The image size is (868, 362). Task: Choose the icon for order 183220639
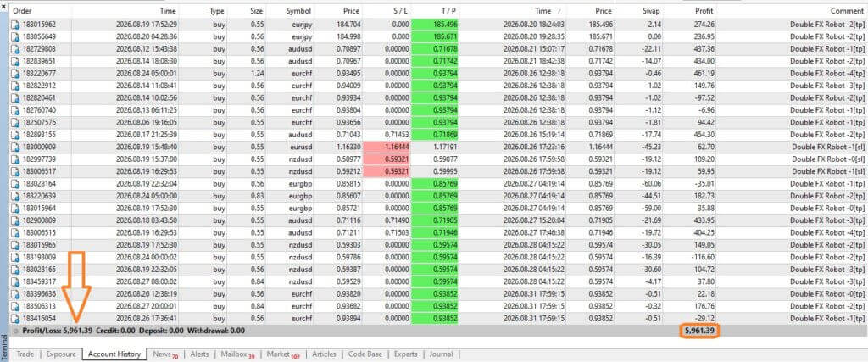15,195
